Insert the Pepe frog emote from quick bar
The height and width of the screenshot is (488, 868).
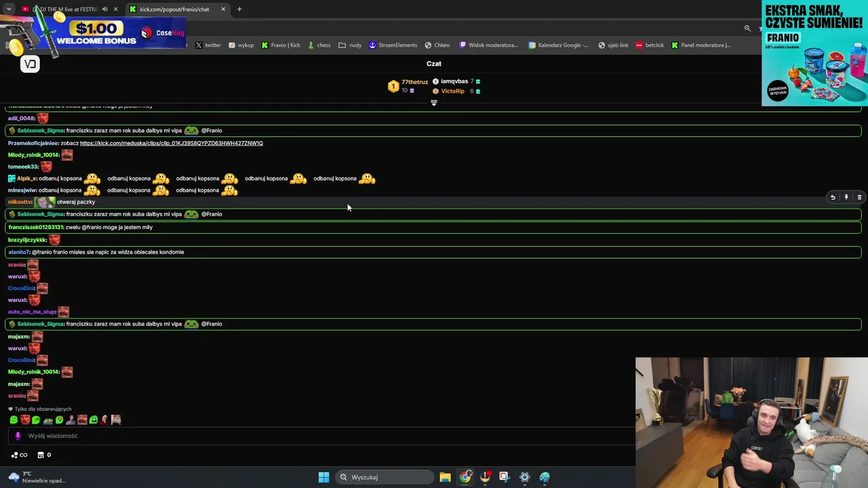click(x=48, y=420)
